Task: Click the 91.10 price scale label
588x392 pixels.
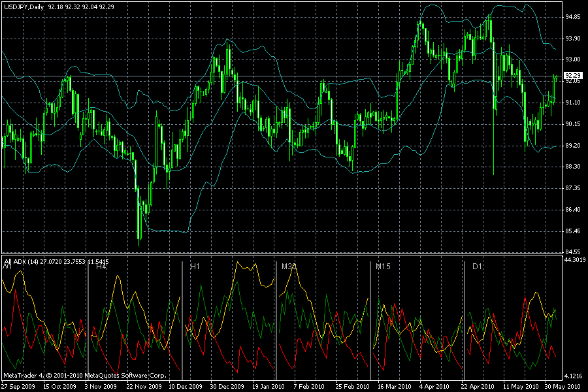Action: [573, 103]
